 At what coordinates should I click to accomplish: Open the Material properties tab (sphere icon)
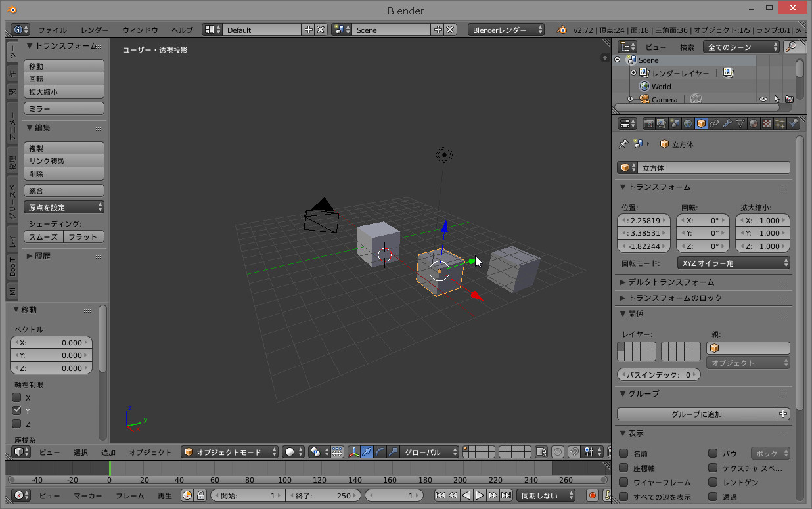point(754,123)
